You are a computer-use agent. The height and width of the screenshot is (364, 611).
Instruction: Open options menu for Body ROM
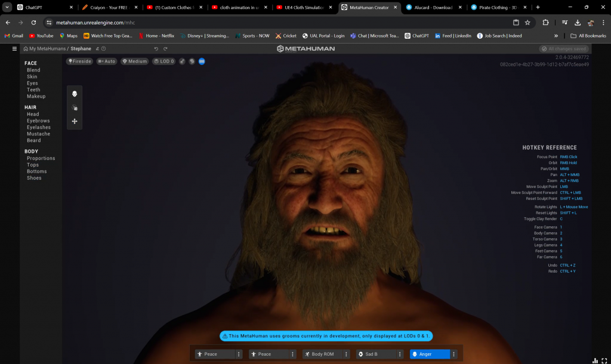[x=346, y=354]
